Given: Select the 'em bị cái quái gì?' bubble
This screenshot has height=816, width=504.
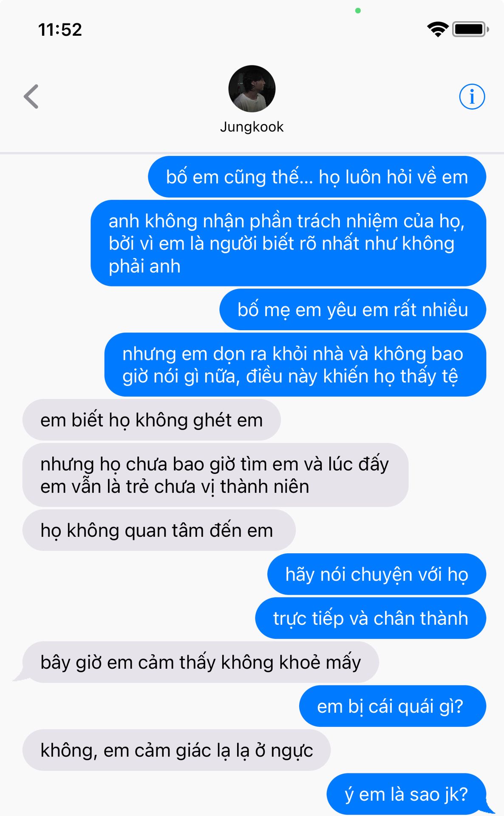Looking at the screenshot, I should pos(393,706).
